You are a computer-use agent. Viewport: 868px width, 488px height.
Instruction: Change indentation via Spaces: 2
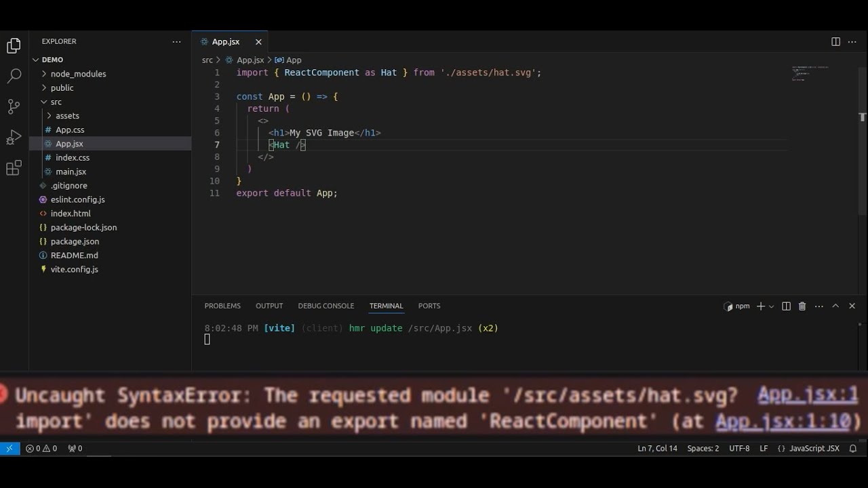(703, 448)
